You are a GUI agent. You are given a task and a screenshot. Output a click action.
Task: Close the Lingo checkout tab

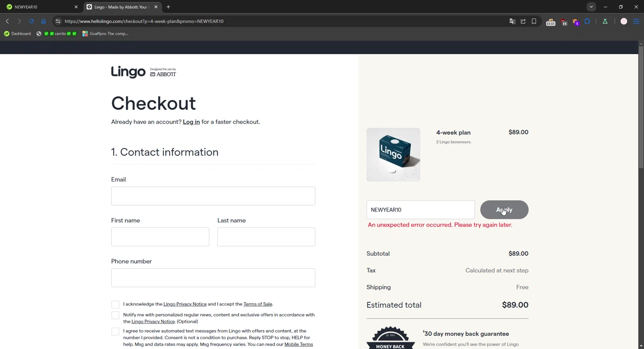coord(156,7)
